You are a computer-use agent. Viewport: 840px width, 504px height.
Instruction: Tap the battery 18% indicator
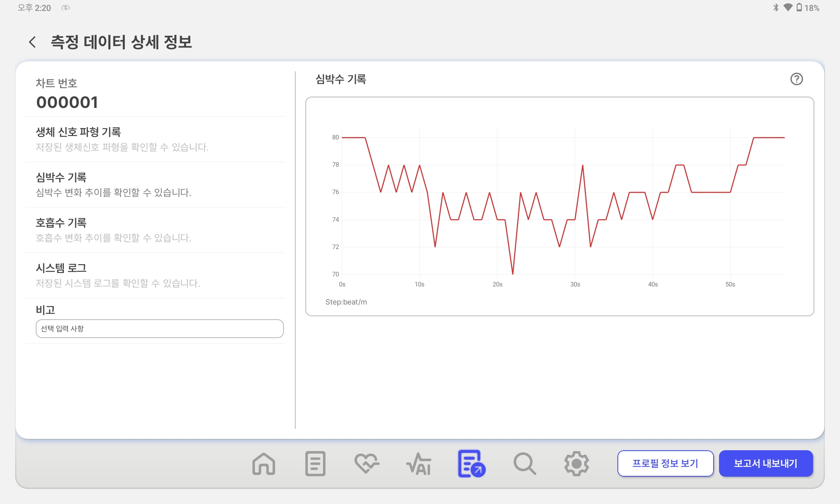808,8
